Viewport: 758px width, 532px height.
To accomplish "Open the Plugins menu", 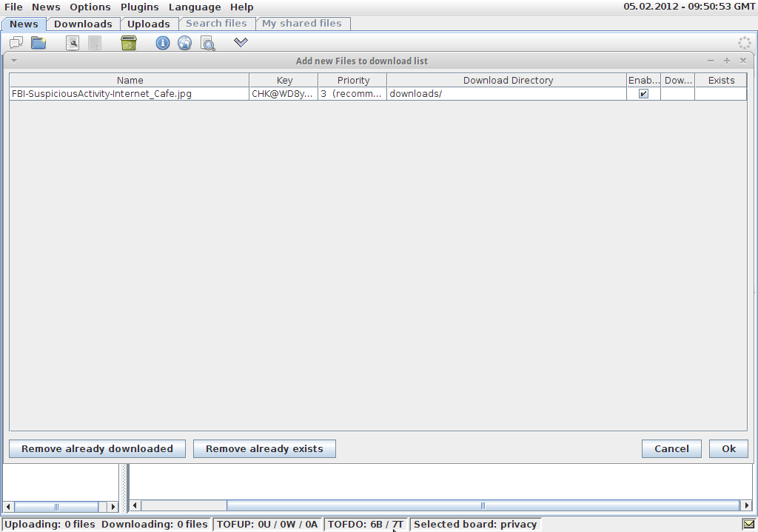I will tap(140, 7).
